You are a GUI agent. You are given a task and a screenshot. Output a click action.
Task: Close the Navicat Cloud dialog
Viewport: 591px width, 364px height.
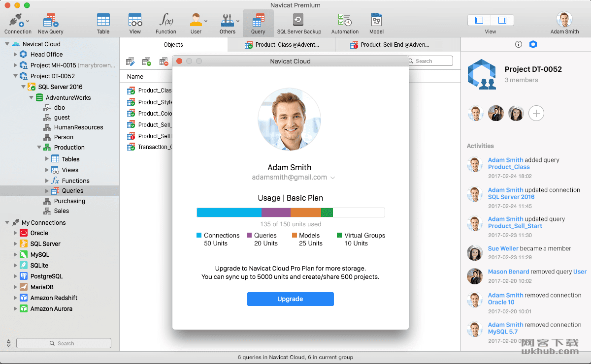tap(179, 61)
